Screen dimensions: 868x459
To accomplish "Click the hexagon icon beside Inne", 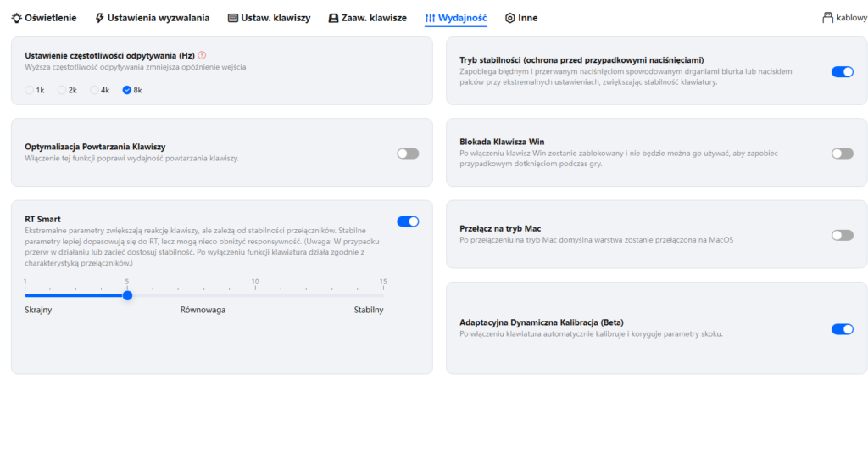I will point(509,18).
